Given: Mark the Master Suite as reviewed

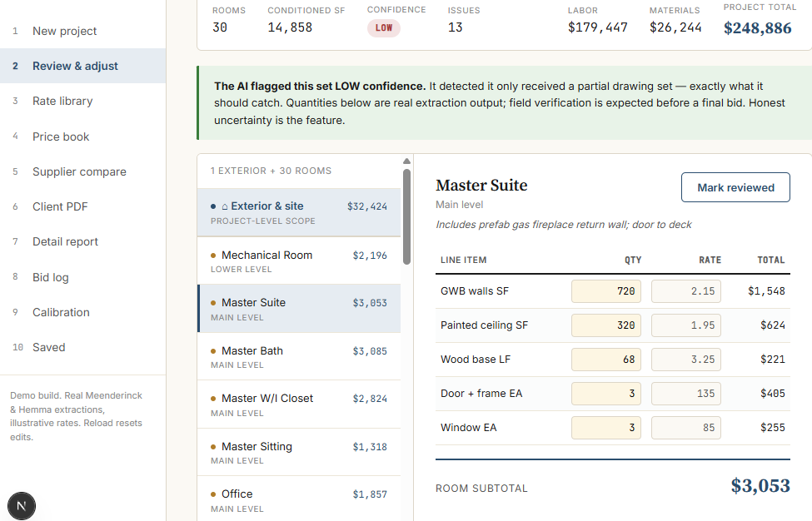Looking at the screenshot, I should point(735,187).
